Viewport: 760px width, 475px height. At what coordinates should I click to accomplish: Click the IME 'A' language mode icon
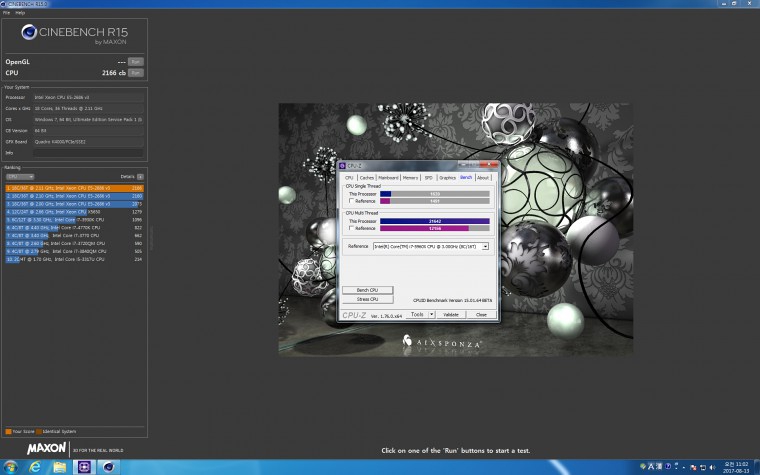[651, 466]
